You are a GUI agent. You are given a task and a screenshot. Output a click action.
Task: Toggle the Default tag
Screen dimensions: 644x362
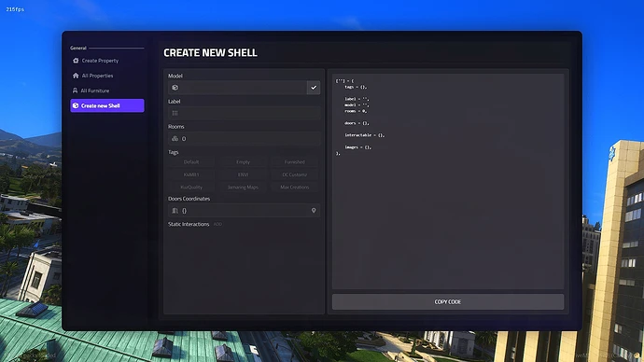coord(191,162)
